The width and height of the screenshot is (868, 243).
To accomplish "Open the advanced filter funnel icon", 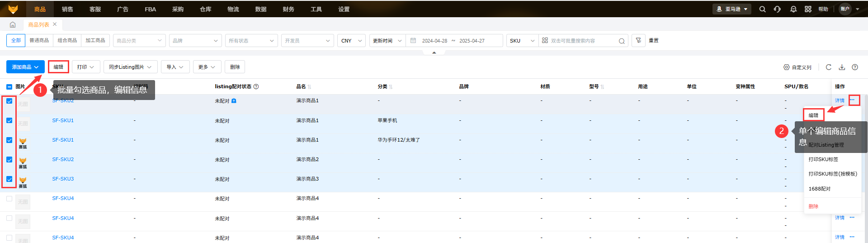I will pyautogui.click(x=638, y=40).
